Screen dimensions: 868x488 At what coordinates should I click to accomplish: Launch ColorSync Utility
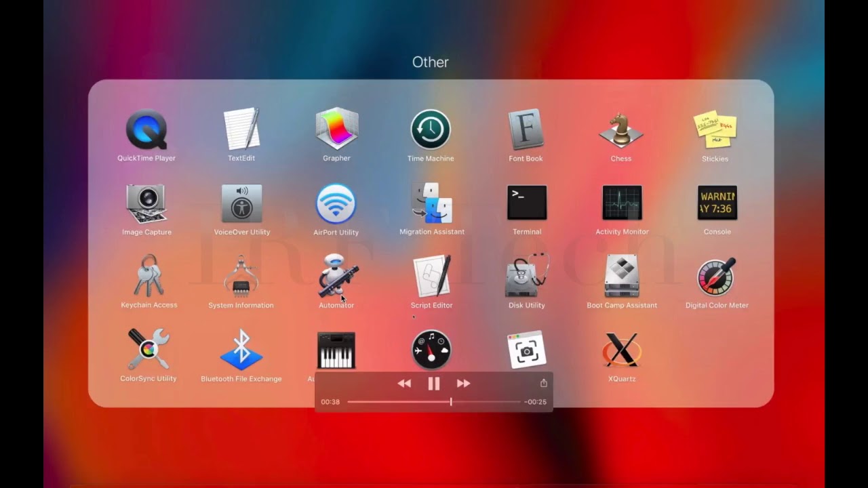[x=148, y=349]
